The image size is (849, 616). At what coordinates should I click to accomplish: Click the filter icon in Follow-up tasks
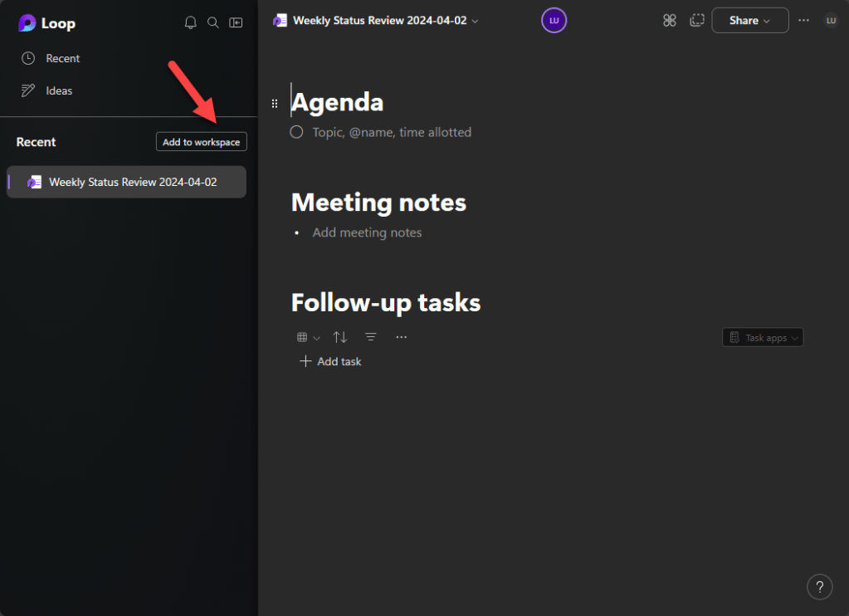tap(371, 337)
